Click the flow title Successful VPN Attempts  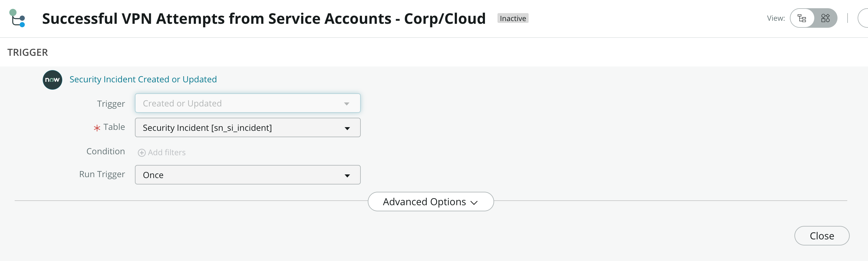(x=264, y=19)
